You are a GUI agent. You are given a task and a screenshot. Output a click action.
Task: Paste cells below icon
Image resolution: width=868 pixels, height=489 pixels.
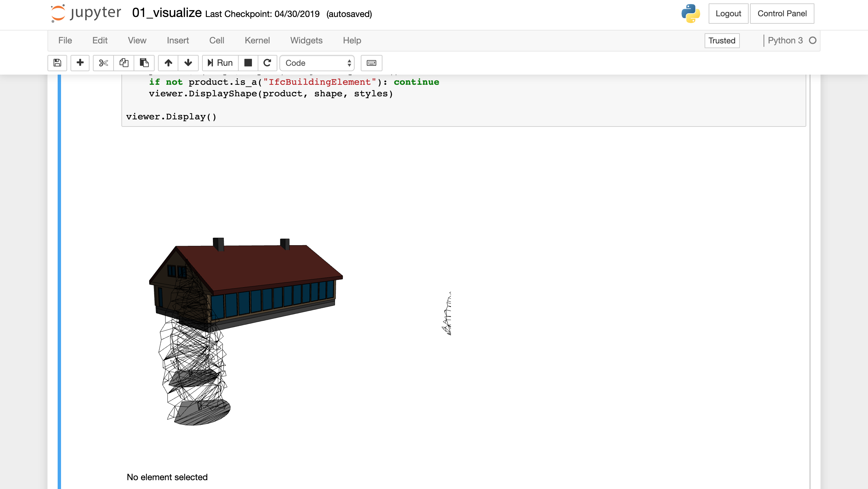pos(144,63)
